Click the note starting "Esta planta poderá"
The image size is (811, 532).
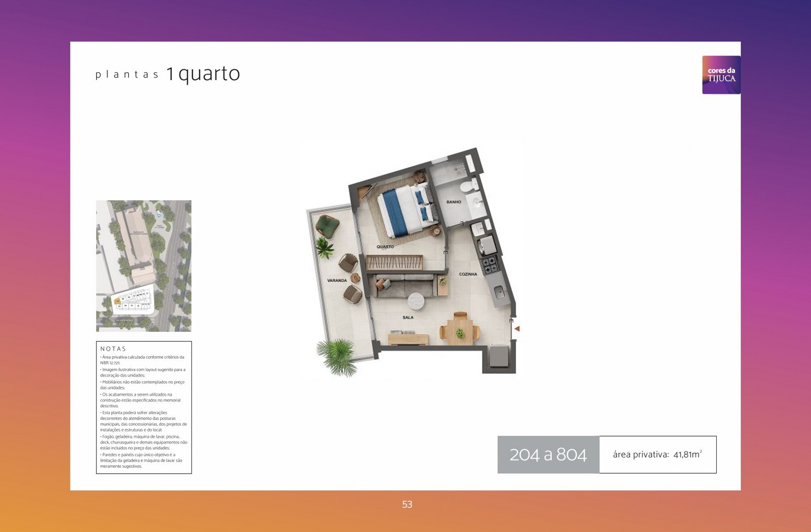[143, 421]
